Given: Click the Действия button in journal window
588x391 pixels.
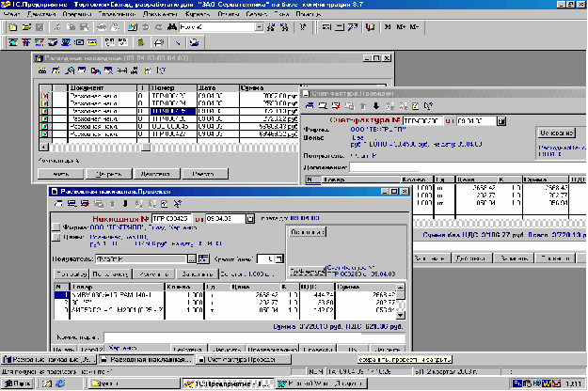Looking at the screenshot, I should click(x=155, y=174).
